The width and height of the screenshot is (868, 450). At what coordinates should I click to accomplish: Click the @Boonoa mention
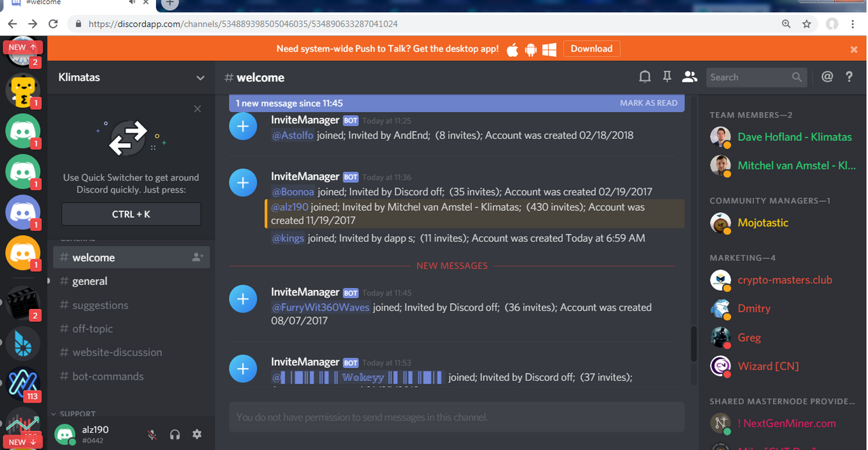(293, 192)
